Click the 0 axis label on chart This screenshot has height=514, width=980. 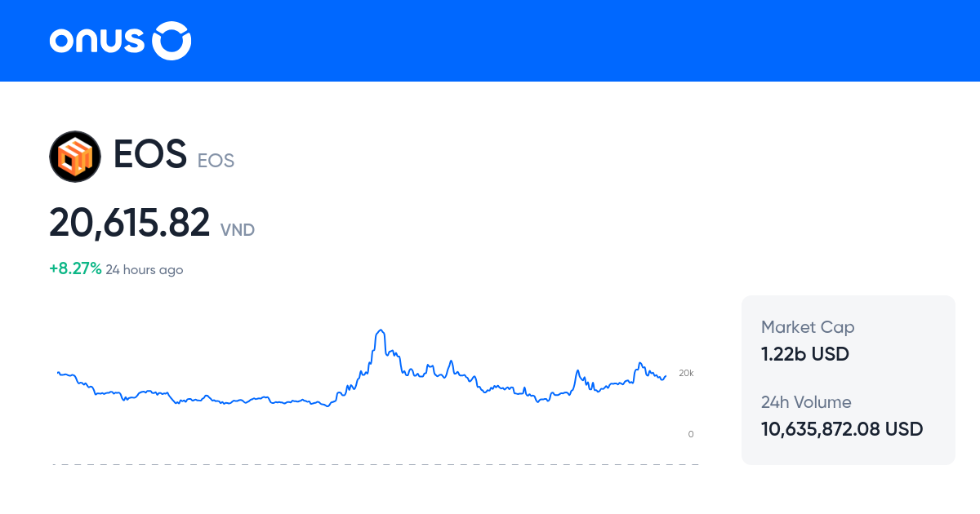coord(691,434)
